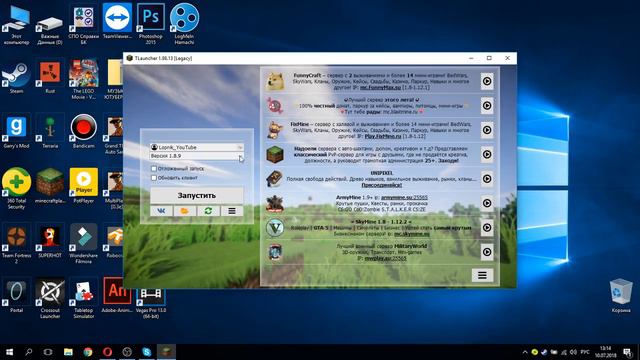640x360 pixels.
Task: Click the Запустить launch button
Action: [197, 196]
